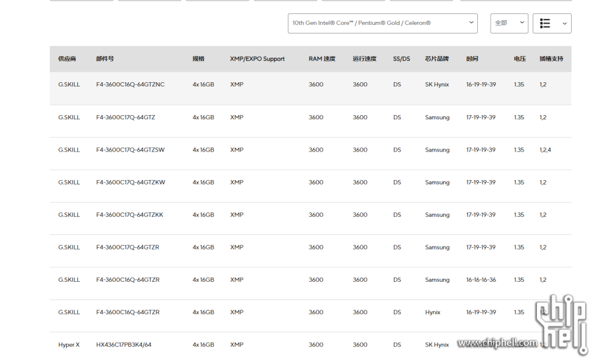Click XMP in the F4-3600C17Q-64GTZKK row
This screenshot has height=364, width=596.
point(236,215)
